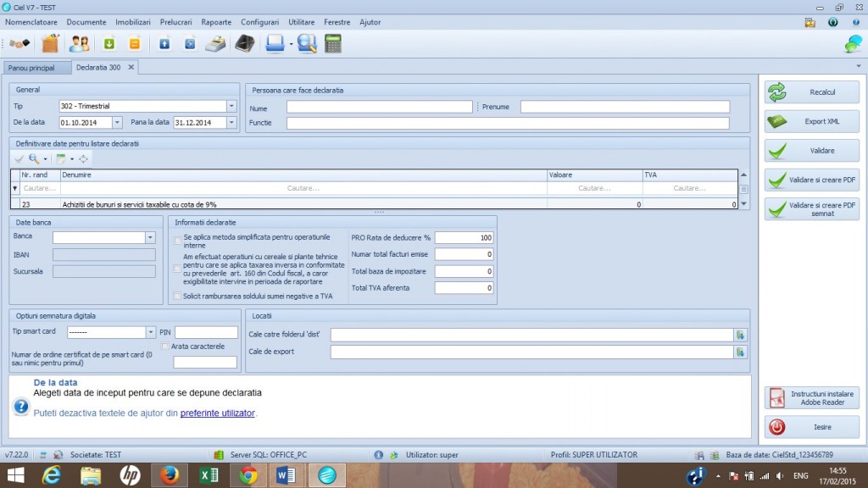Open the dropdown arrow beside grid magnifier
The width and height of the screenshot is (868, 488).
click(46, 159)
